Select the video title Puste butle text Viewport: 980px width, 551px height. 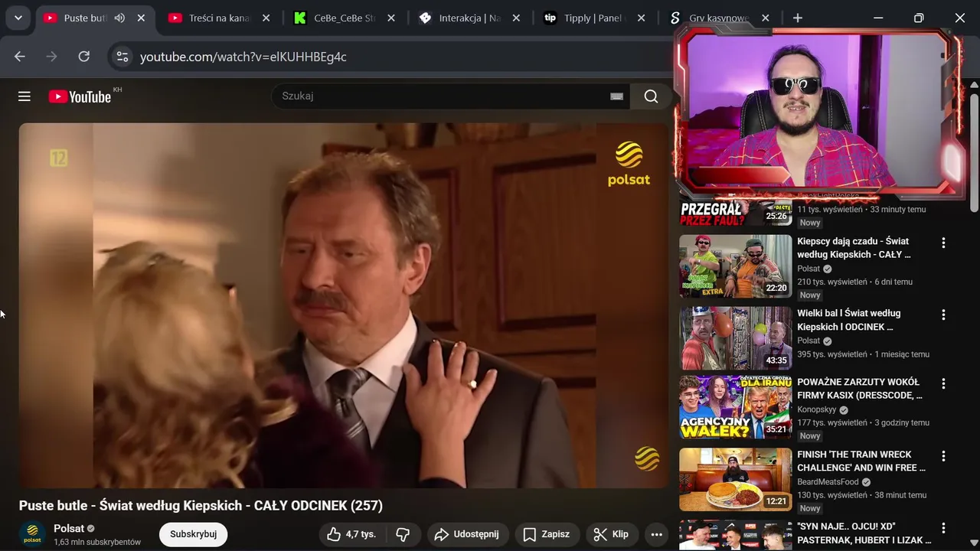click(x=201, y=506)
